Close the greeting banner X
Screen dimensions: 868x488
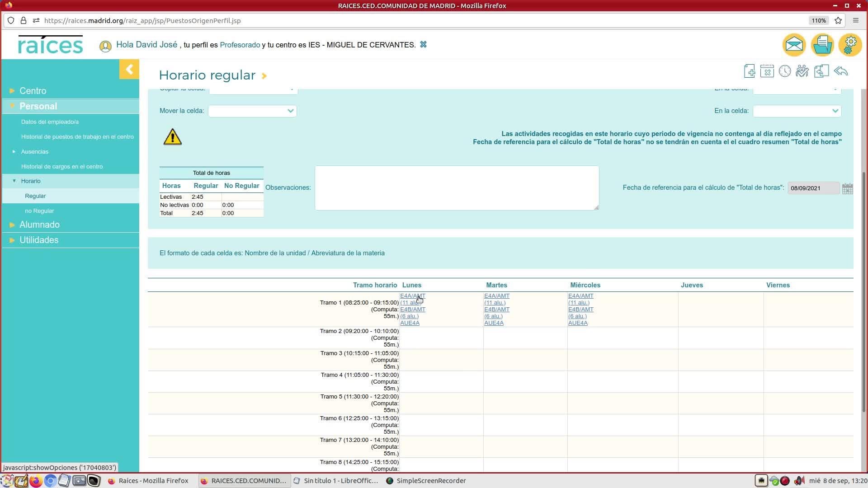[x=423, y=45]
